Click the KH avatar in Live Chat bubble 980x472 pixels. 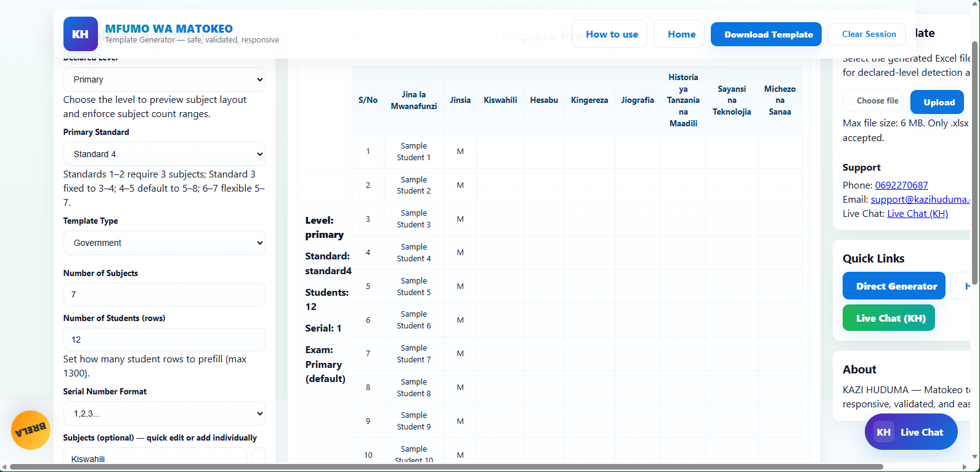[884, 432]
